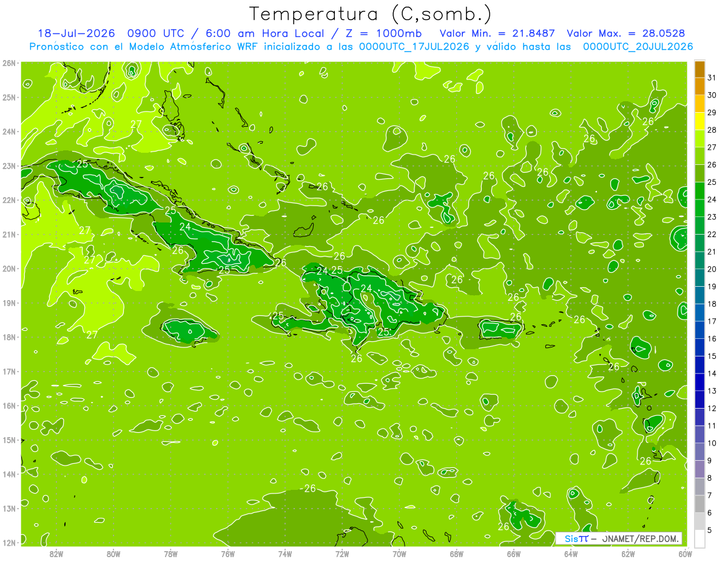Click the legend value '28'

(712, 130)
